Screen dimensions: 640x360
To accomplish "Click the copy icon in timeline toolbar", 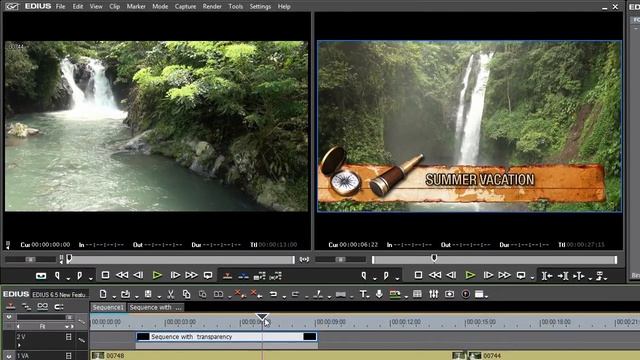I will (x=187, y=294).
